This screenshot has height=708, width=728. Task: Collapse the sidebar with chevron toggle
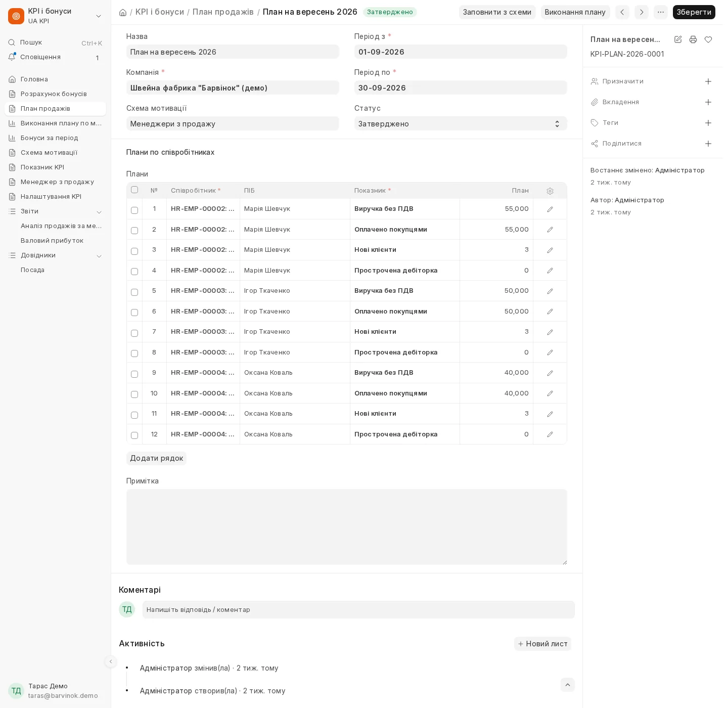click(111, 661)
